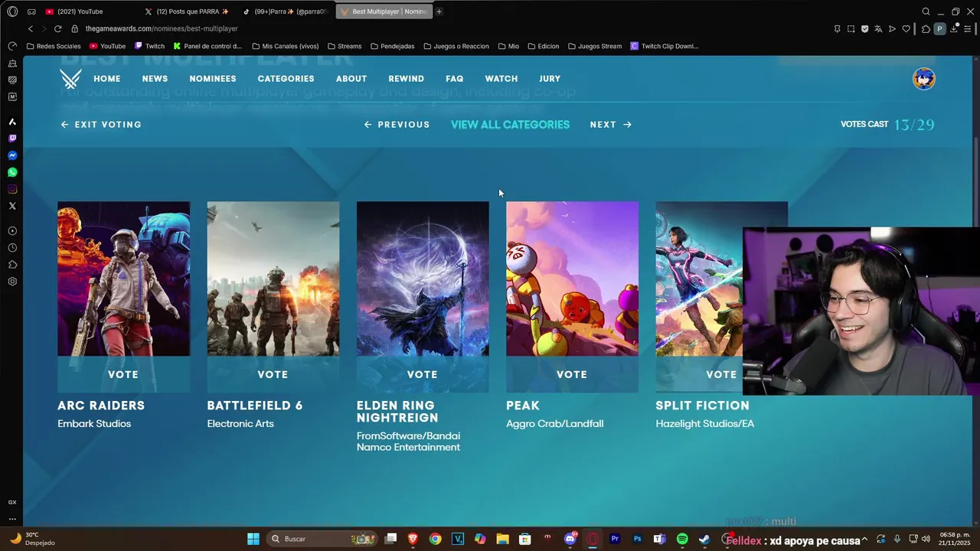980x551 pixels.
Task: Click VIEW ALL CATEGORIES
Action: click(x=510, y=125)
